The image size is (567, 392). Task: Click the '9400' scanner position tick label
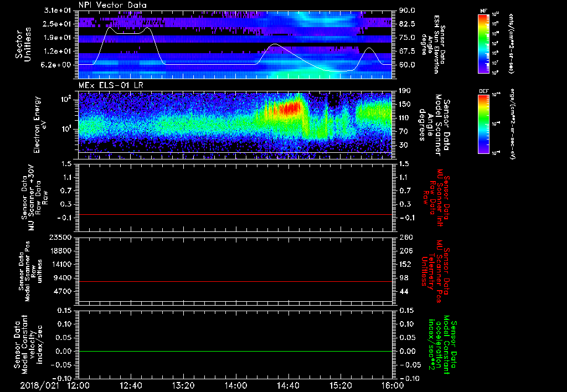[63, 278]
